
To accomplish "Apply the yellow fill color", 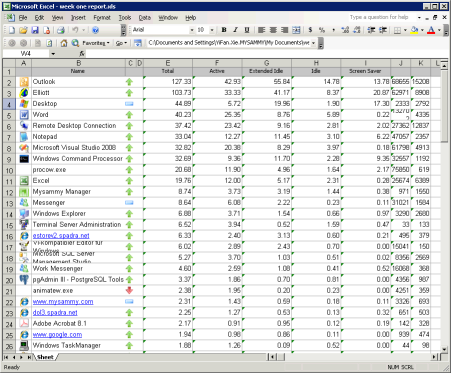I will pos(414,30).
